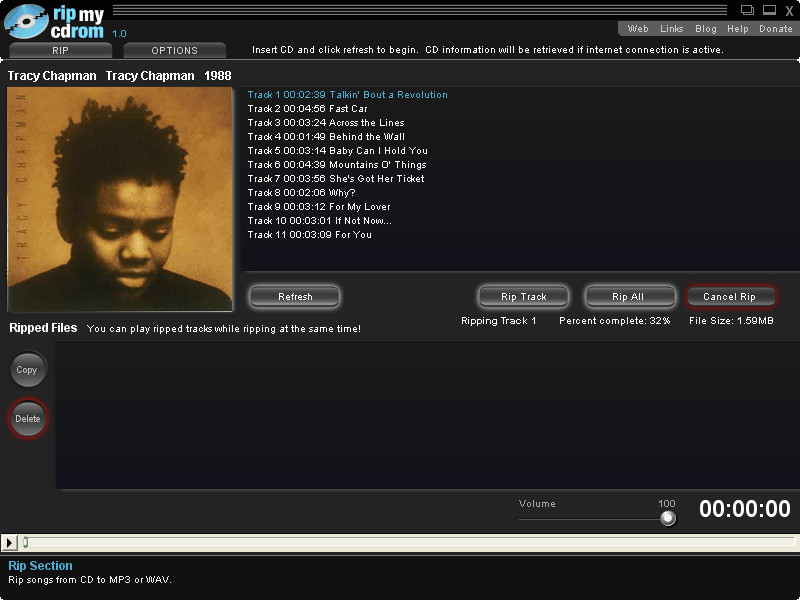Click the playback seek bar track
The width and height of the screenshot is (800, 600).
[x=408, y=542]
